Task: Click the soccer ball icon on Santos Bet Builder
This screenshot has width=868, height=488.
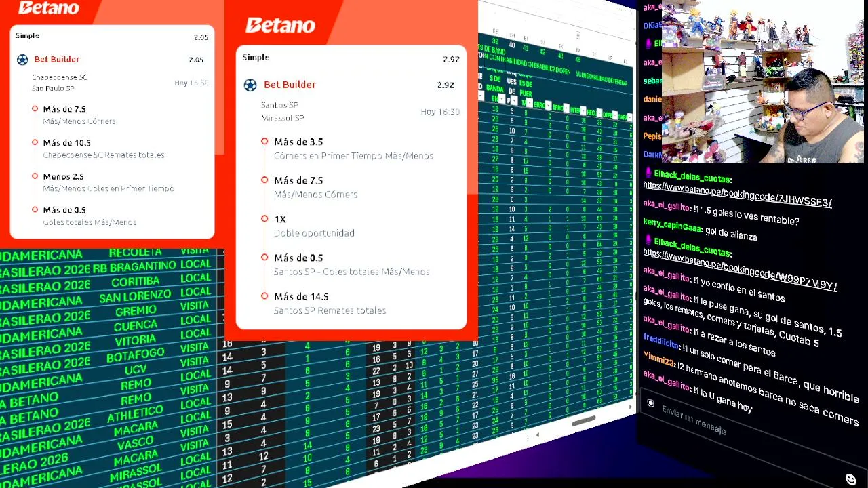Action: tap(250, 85)
